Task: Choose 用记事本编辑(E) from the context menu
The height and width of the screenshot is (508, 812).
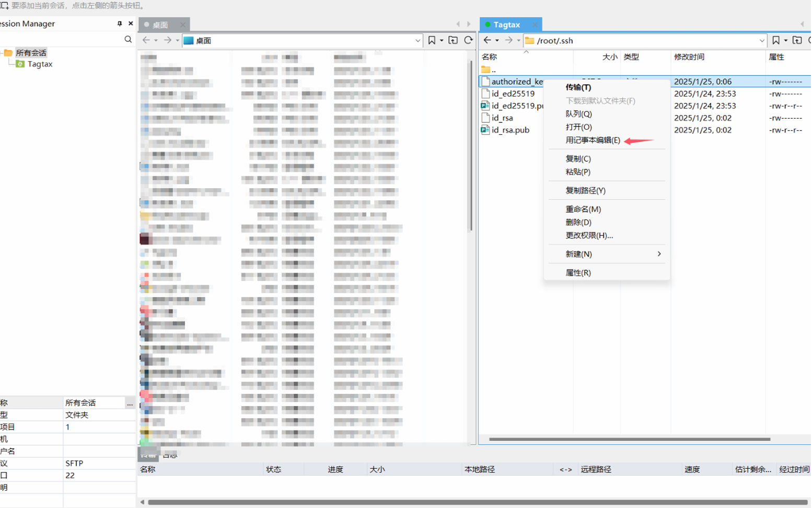Action: (593, 140)
